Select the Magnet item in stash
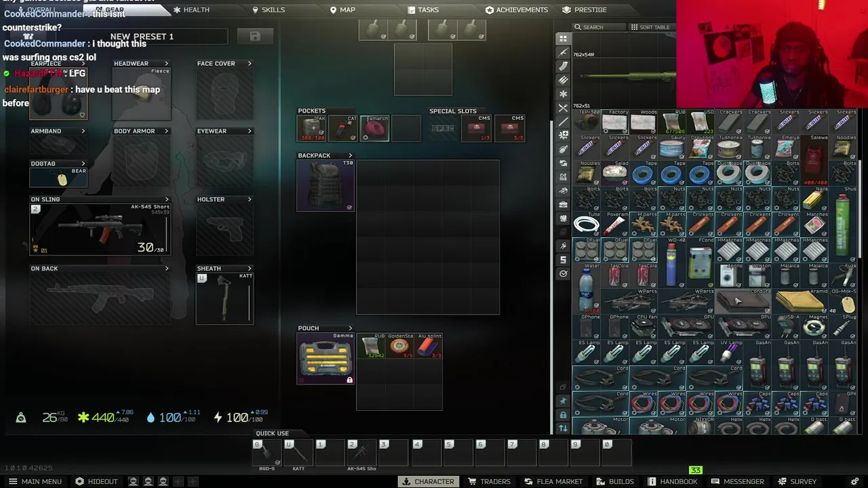Viewport: 868px width, 488px height. pyautogui.click(x=814, y=327)
